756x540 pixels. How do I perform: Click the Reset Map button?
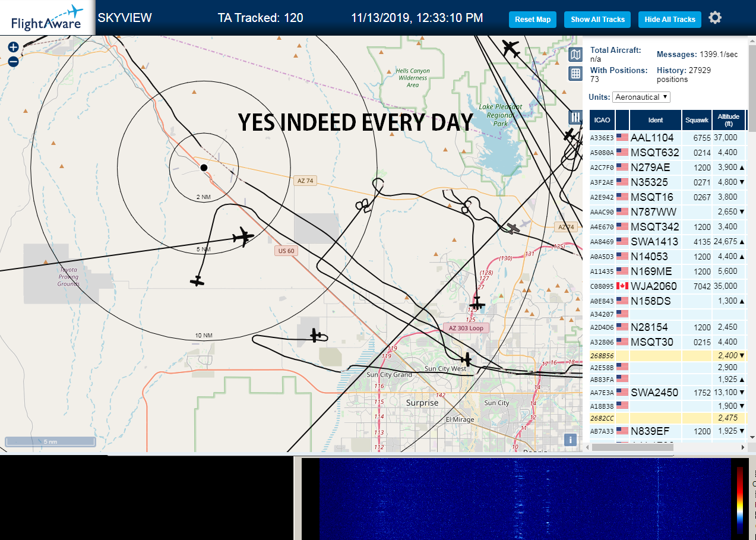coord(533,20)
